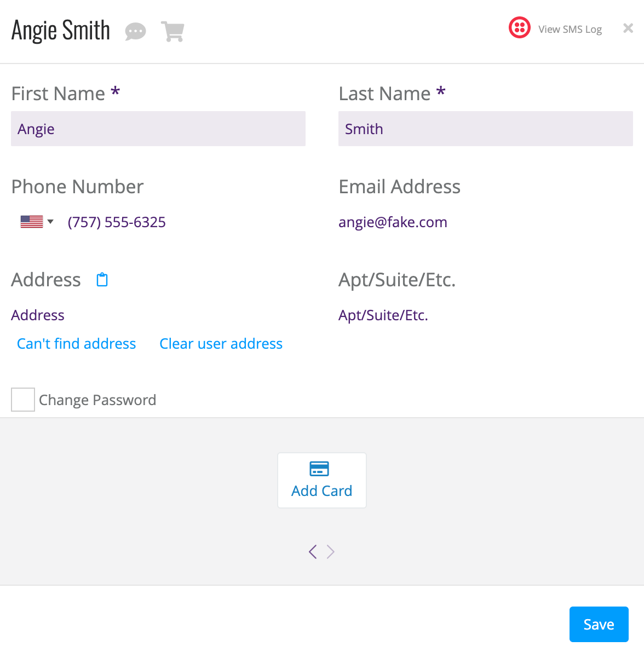Screen dimensions: 644x658
Task: Click the credit card icon above Add Card
Action: pyautogui.click(x=319, y=469)
